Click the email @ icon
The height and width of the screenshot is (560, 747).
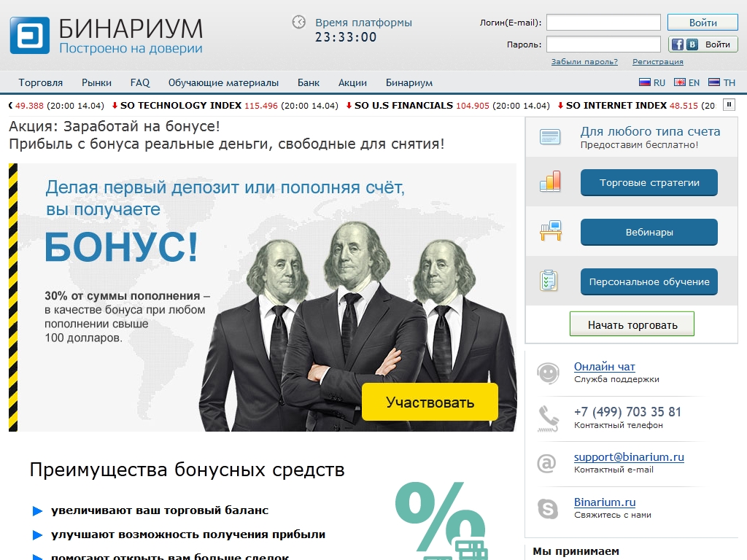[546, 463]
